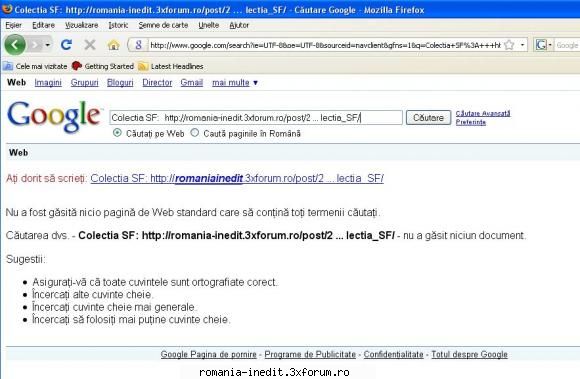The width and height of the screenshot is (580, 379).
Task: Open Totul despre Google link
Action: click(469, 354)
